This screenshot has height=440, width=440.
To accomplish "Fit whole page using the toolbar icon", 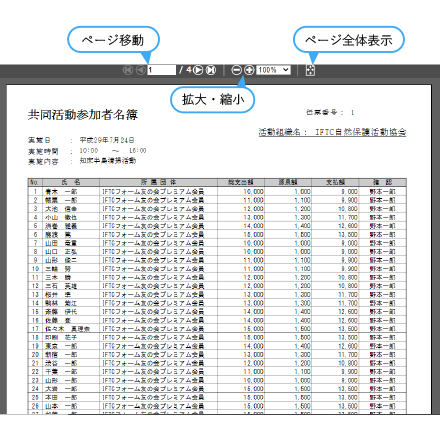I will [x=310, y=70].
